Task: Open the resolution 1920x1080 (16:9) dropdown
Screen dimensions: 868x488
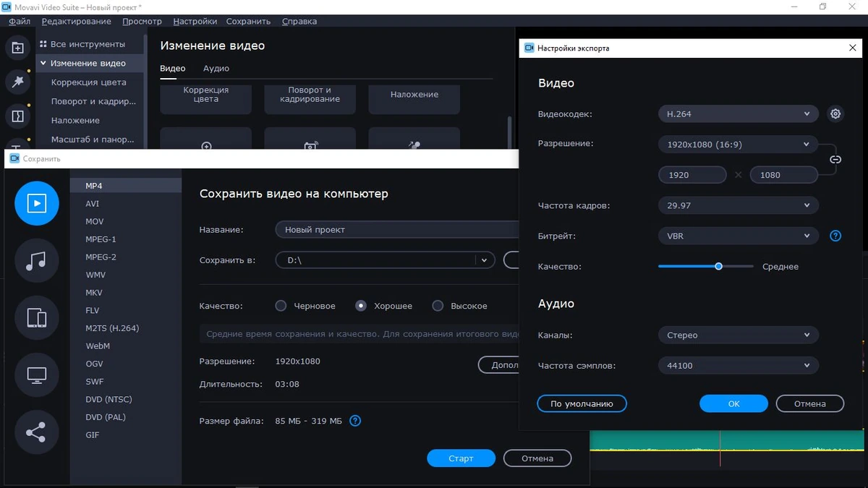Action: click(739, 144)
